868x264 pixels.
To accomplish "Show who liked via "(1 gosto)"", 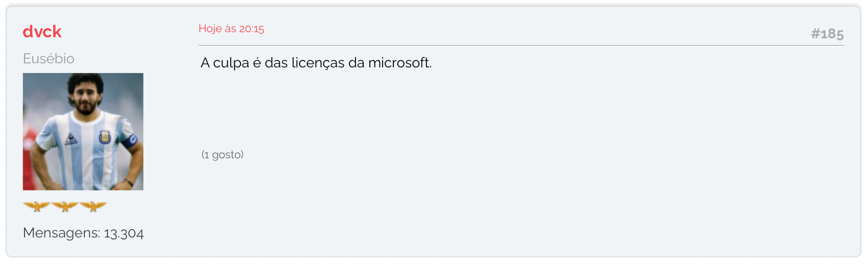I will 222,154.
